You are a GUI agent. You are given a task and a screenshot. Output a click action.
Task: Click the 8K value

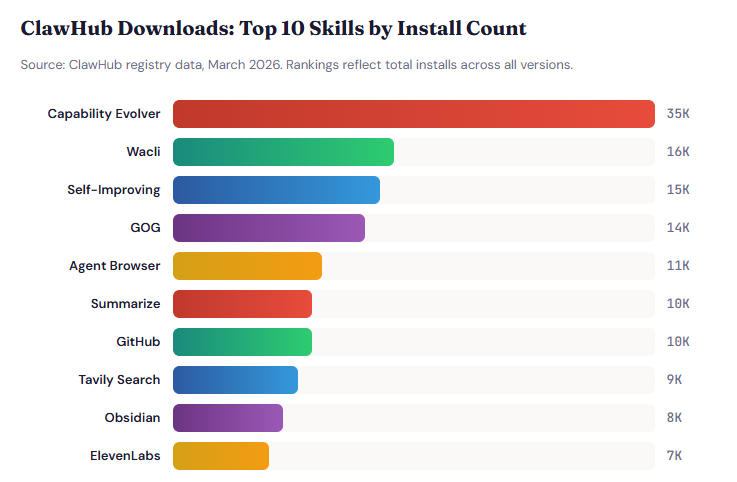pos(674,418)
